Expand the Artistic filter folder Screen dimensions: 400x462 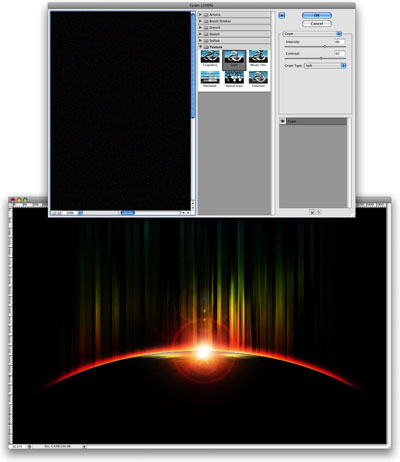(x=200, y=15)
